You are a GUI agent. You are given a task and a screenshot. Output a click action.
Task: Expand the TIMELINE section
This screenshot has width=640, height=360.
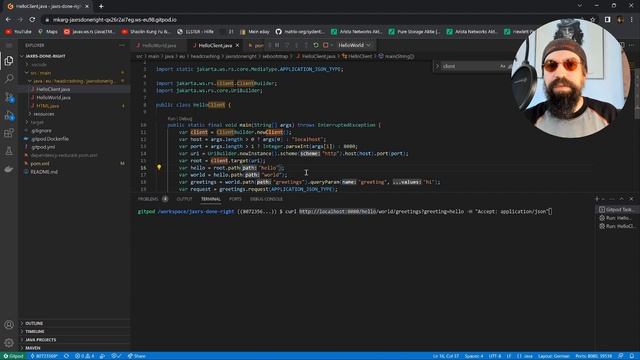pyautogui.click(x=75, y=331)
